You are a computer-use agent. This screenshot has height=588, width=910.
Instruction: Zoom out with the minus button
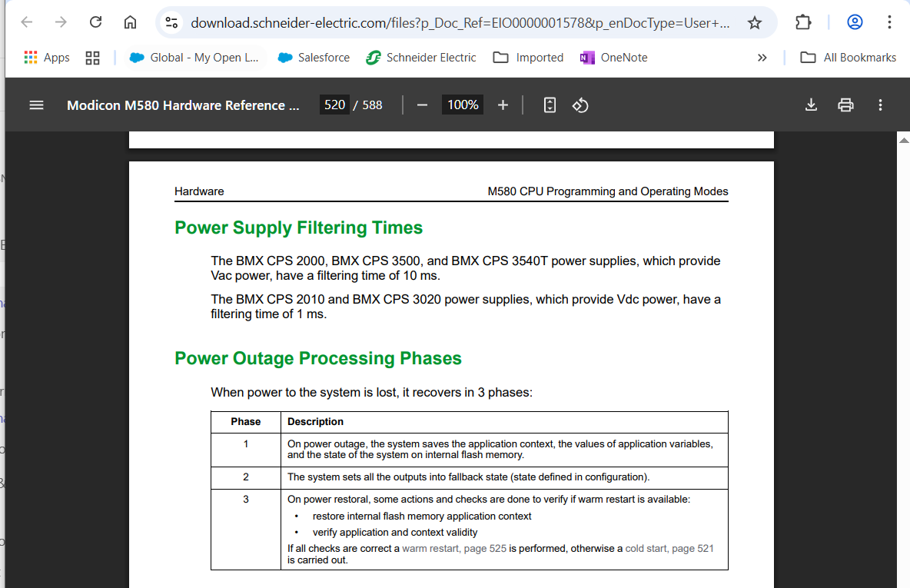point(423,105)
